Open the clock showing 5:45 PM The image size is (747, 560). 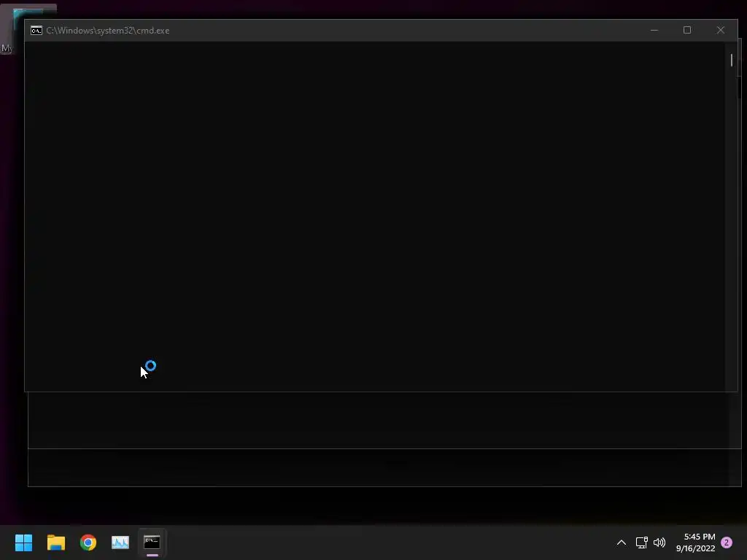(695, 542)
